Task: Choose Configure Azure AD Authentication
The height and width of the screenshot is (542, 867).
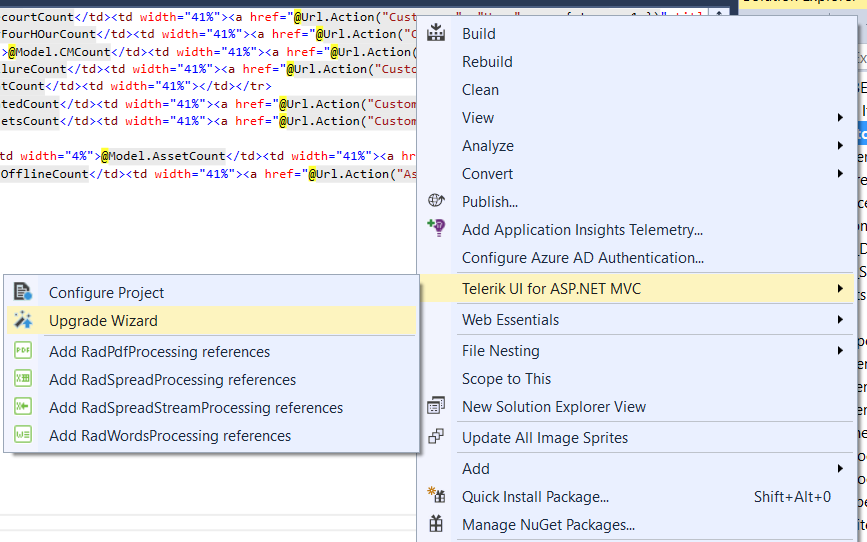Action: tap(582, 257)
